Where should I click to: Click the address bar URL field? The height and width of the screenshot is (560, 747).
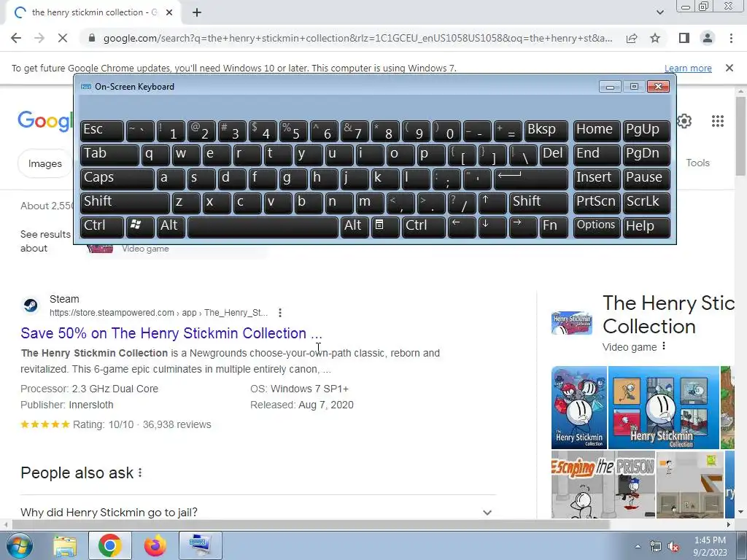(x=357, y=38)
